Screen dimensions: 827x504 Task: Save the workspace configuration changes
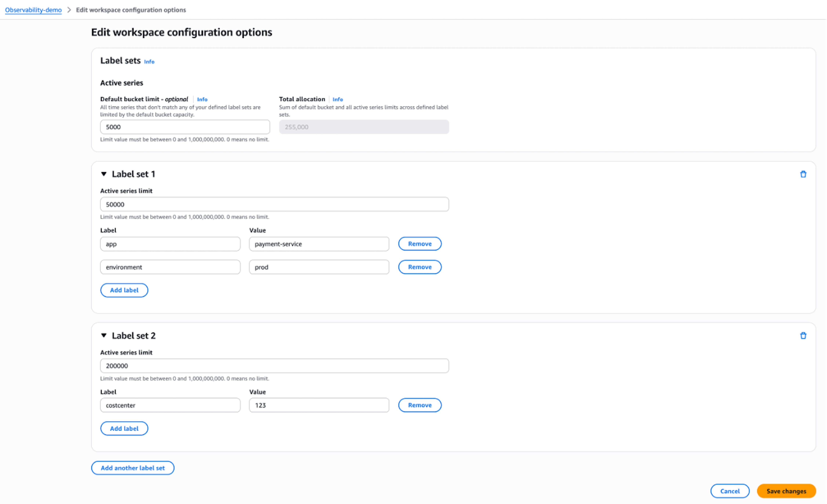click(786, 491)
